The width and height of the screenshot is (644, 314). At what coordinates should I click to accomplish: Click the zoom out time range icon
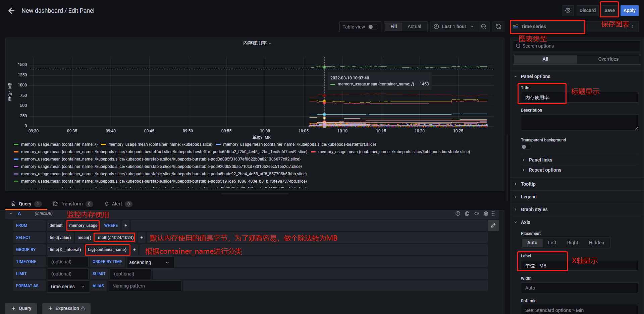click(x=483, y=26)
